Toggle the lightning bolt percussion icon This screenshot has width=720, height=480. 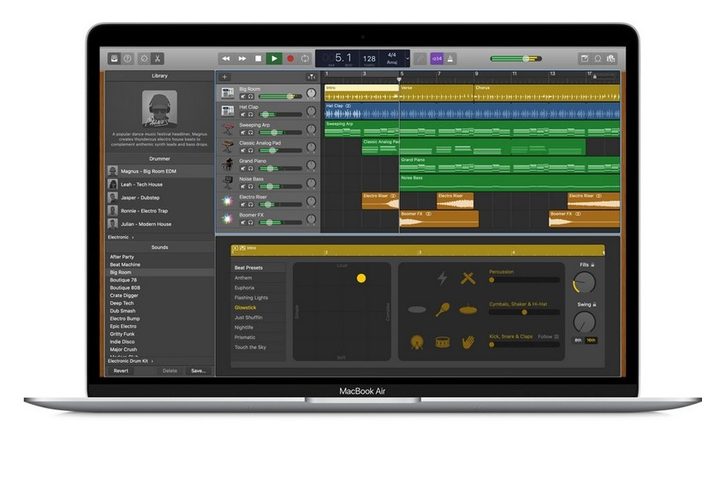point(442,278)
